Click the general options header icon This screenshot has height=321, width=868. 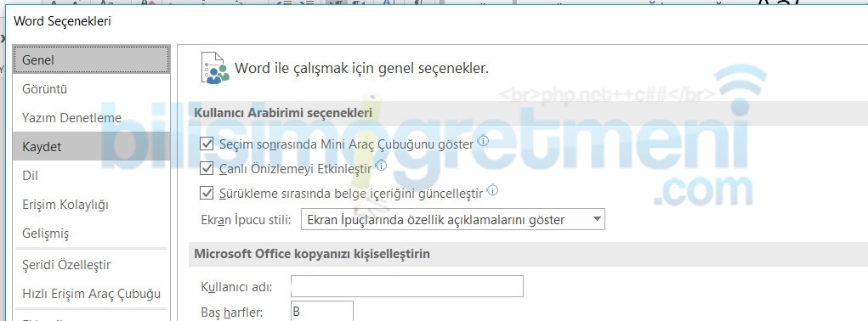pos(215,68)
